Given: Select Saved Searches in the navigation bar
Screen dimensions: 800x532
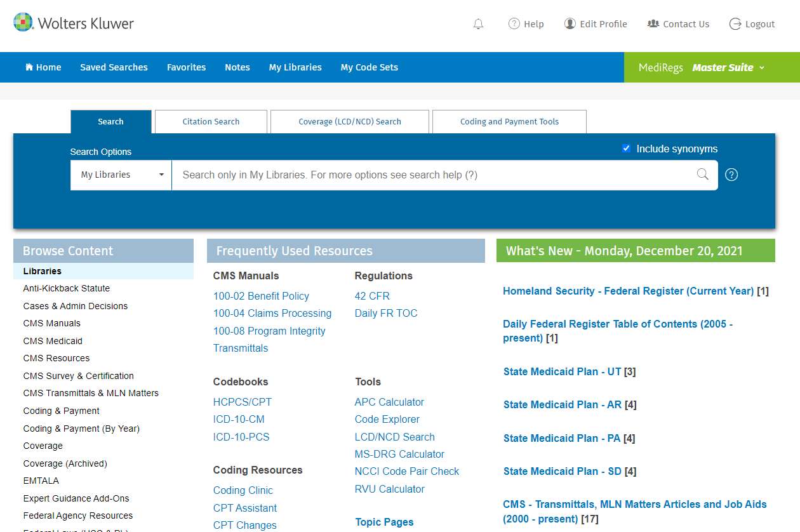Looking at the screenshot, I should (x=114, y=67).
